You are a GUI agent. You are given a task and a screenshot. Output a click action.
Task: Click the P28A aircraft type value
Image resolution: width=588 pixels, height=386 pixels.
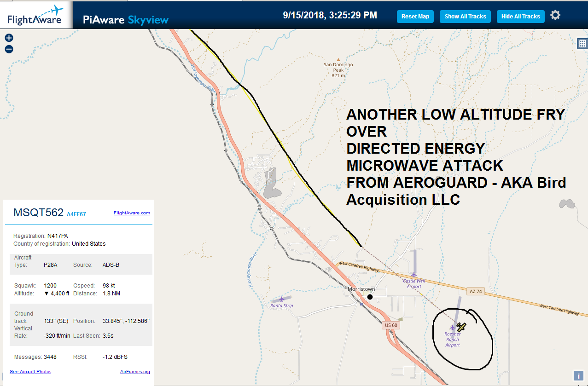[50, 265]
